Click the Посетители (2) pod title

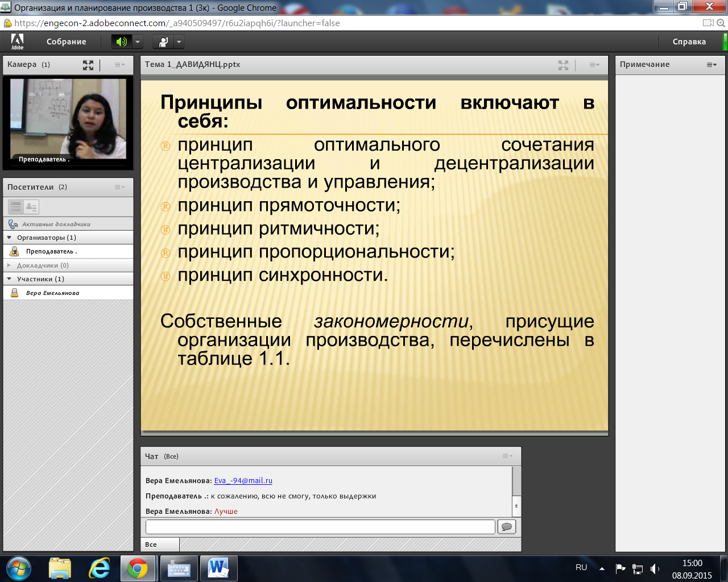click(x=37, y=187)
